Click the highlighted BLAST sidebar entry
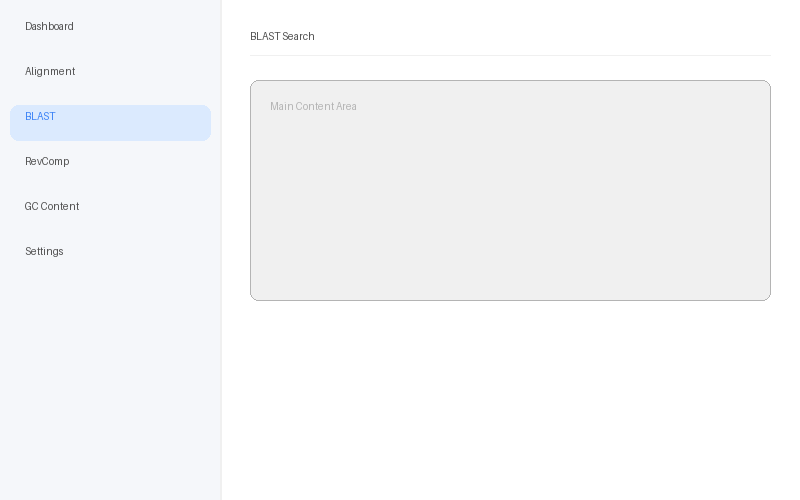The height and width of the screenshot is (500, 800). pos(110,122)
